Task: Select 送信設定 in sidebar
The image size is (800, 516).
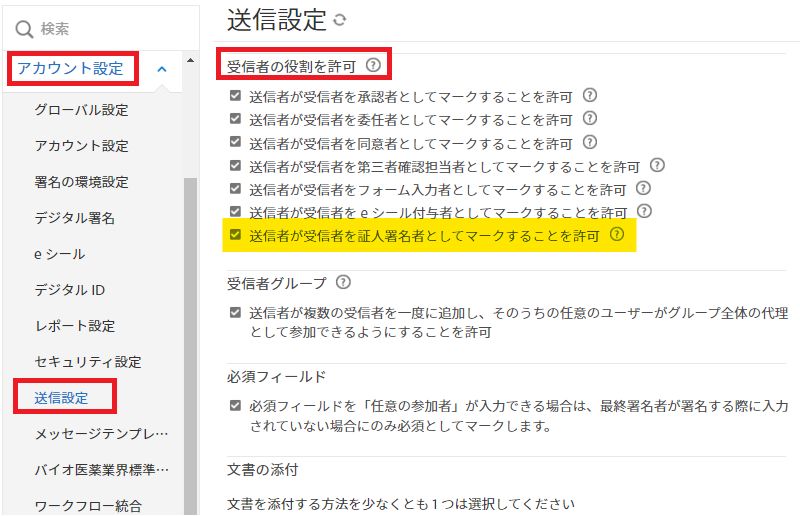Action: [x=61, y=398]
